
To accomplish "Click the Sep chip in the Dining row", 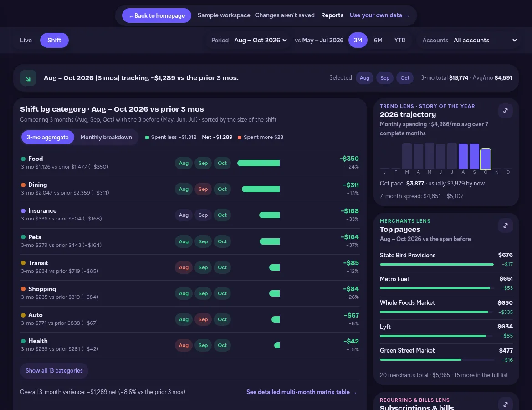I will [203, 189].
